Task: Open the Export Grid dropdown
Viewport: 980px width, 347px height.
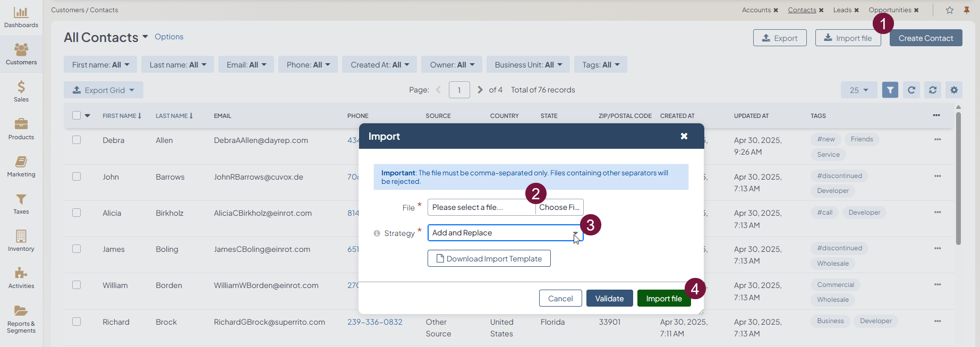Action: pyautogui.click(x=104, y=90)
